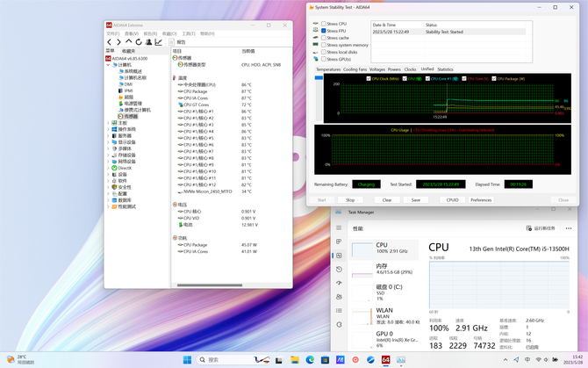Go forward in AIDA64 Extreme toolbar
Screen dimensions: 588x368
pos(118,42)
